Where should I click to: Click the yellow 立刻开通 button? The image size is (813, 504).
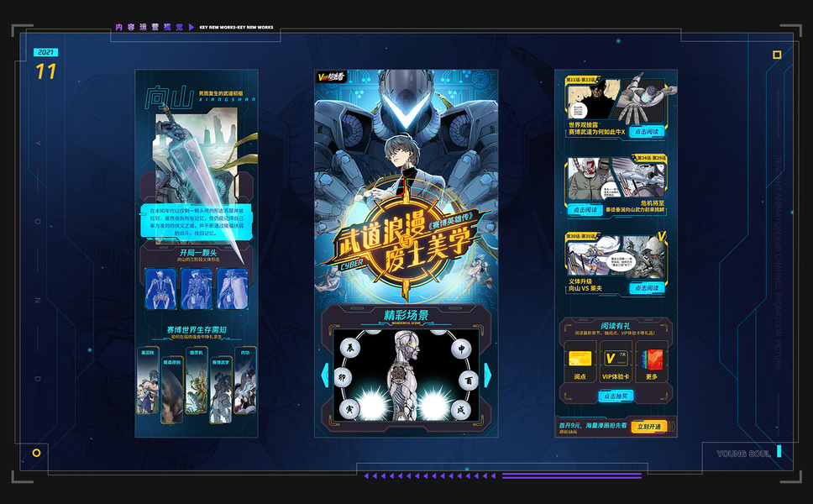coord(649,426)
